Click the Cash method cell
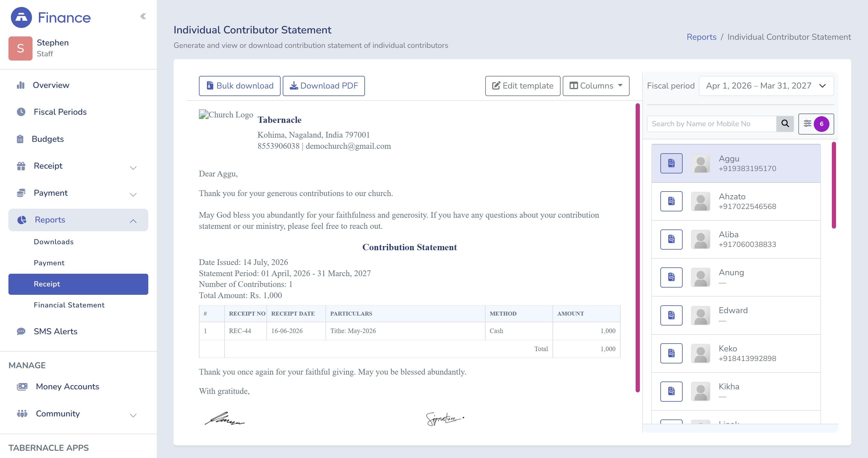 519,331
